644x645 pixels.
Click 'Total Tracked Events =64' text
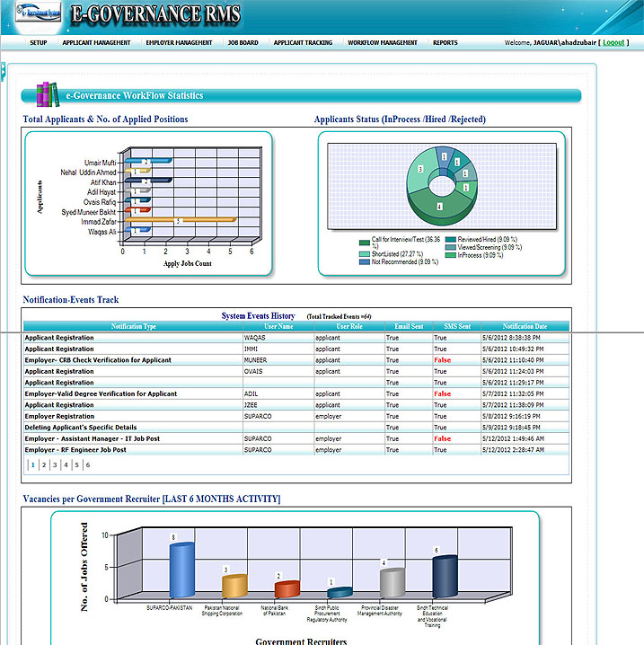click(339, 316)
